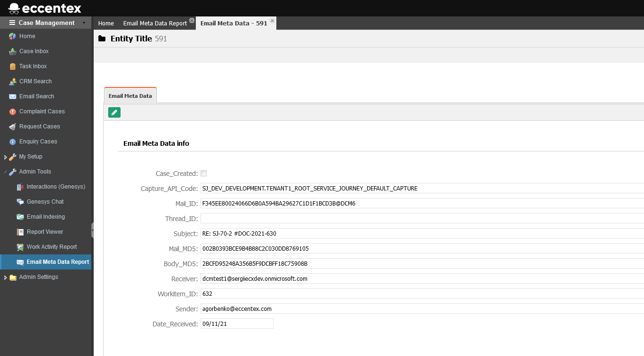The image size is (644, 356).
Task: Switch to the Home tab
Action: [x=106, y=23]
